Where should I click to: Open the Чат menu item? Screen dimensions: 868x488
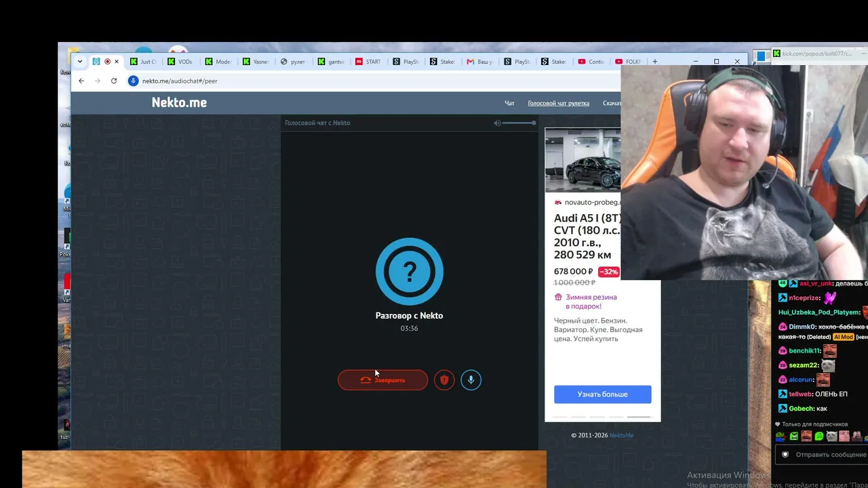(509, 103)
